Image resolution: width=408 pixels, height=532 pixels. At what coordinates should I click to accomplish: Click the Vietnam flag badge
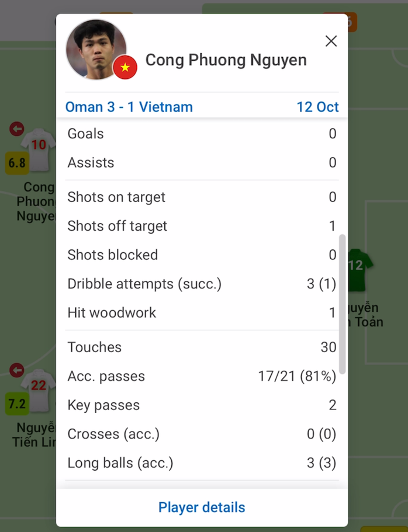(125, 68)
